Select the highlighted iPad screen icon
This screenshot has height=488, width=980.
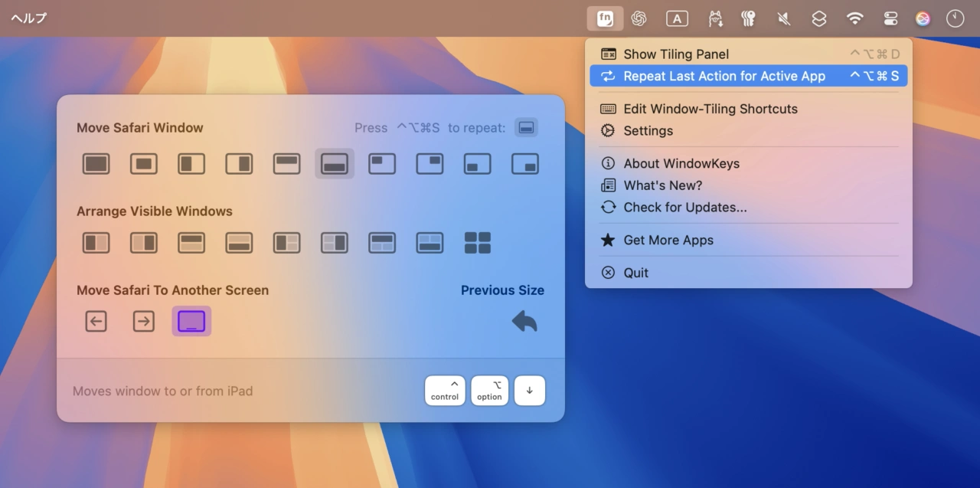pos(191,322)
